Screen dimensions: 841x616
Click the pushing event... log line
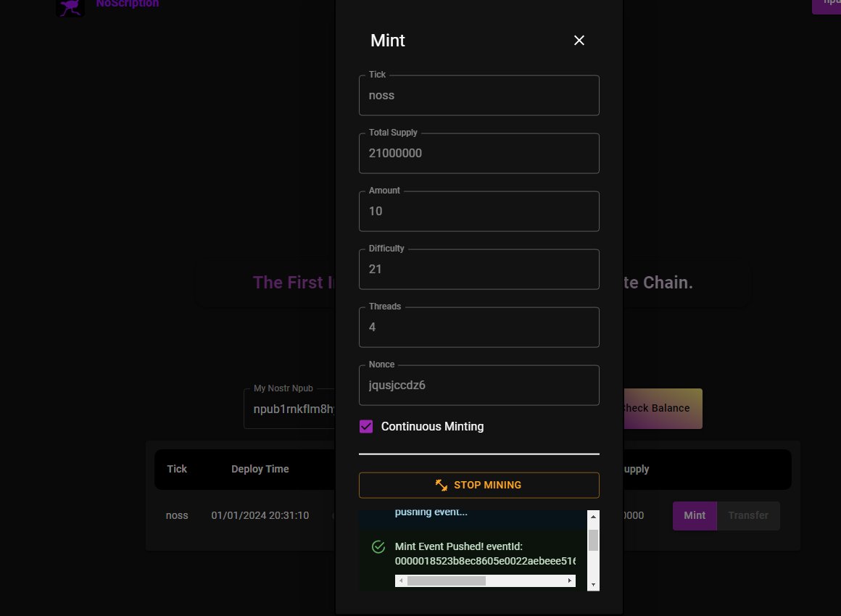click(x=431, y=512)
